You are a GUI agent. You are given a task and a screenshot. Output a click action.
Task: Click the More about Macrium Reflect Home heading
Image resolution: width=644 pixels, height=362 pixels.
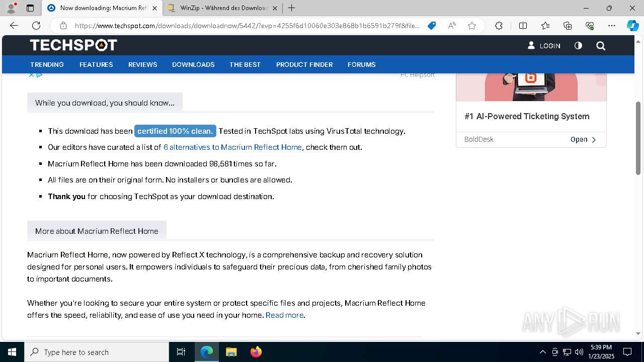[x=97, y=231]
